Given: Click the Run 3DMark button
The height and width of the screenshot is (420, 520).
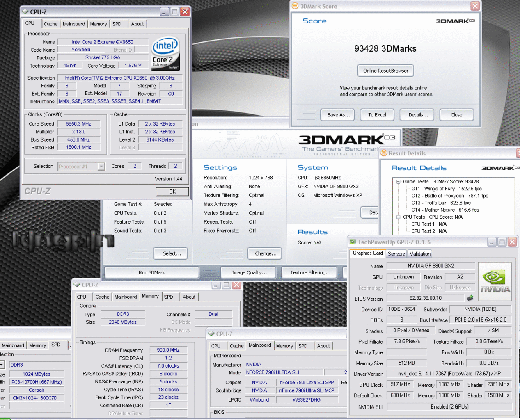Looking at the screenshot, I should tap(152, 272).
